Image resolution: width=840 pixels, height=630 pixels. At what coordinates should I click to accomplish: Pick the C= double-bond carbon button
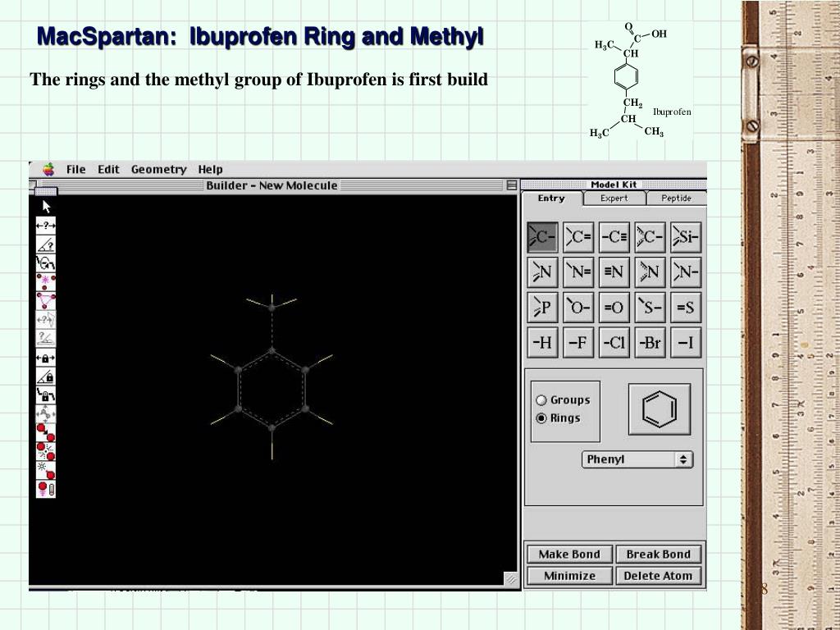578,237
